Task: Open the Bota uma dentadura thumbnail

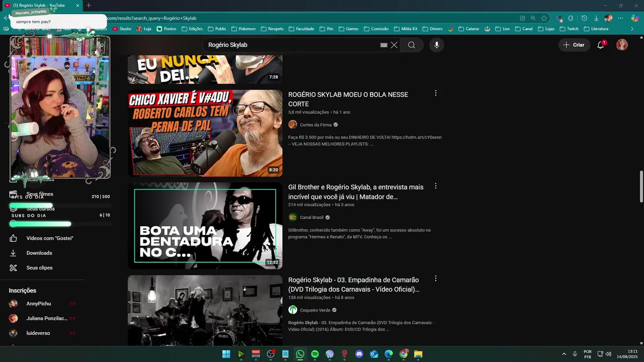Action: click(205, 226)
